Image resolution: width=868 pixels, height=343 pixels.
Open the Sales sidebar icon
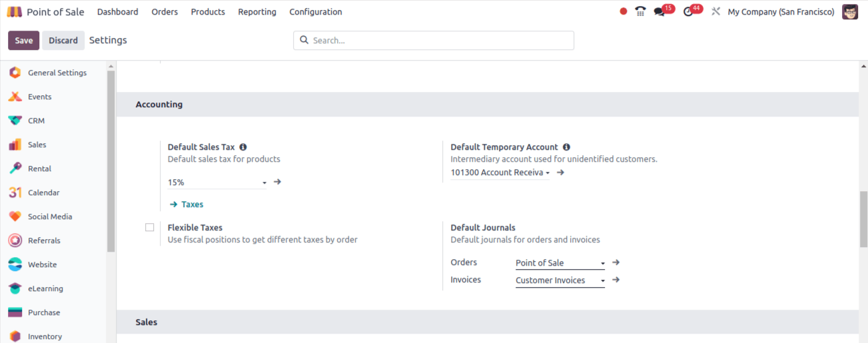15,145
